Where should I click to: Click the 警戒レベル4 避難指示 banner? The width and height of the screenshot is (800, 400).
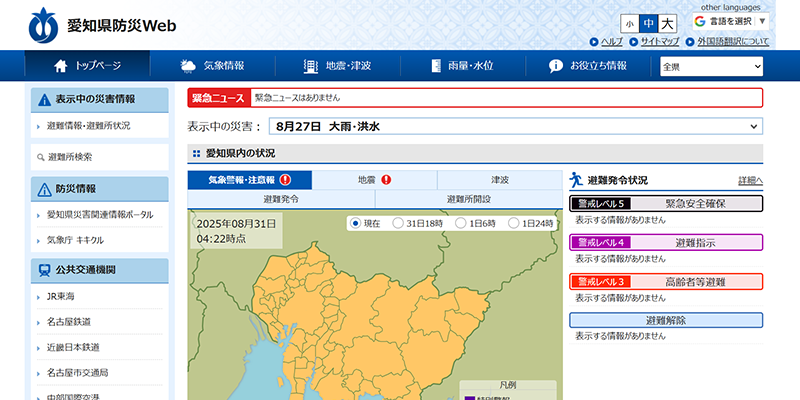pyautogui.click(x=666, y=242)
